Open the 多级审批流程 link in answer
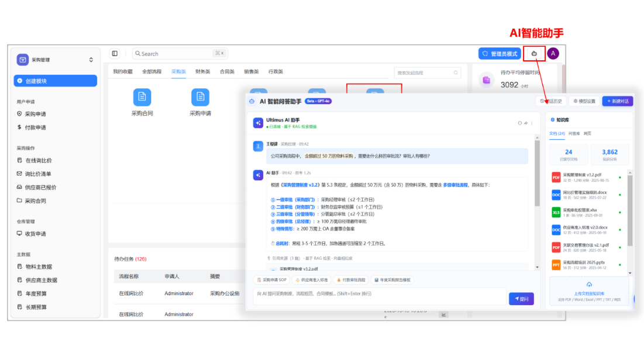The height and width of the screenshot is (346, 644). coord(455,185)
